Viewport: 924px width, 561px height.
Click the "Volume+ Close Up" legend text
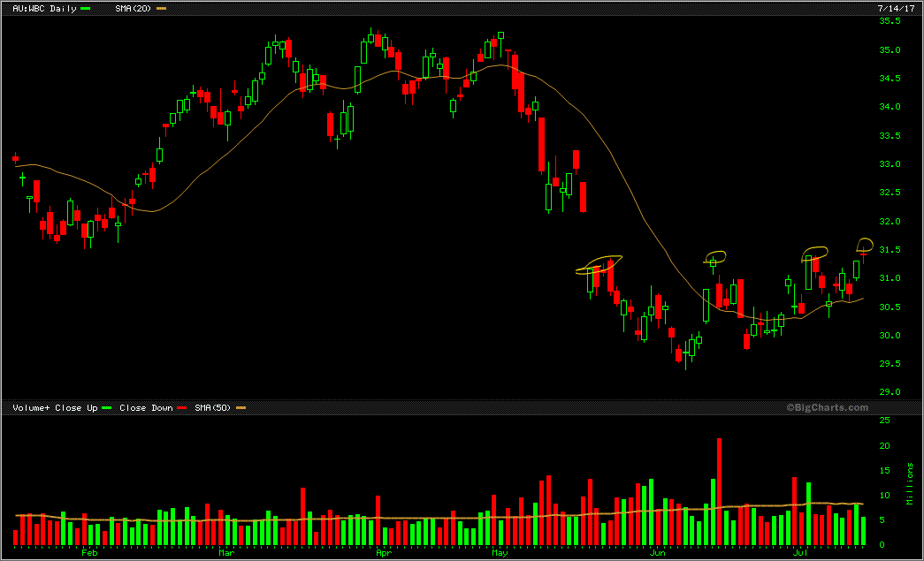tap(55, 408)
